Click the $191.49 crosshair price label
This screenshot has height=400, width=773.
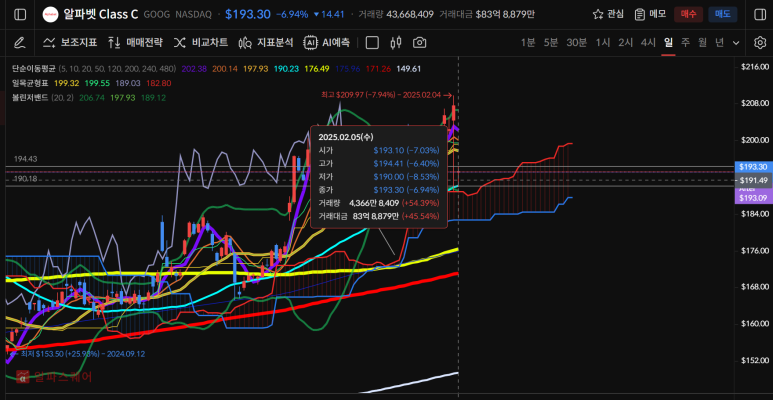752,181
